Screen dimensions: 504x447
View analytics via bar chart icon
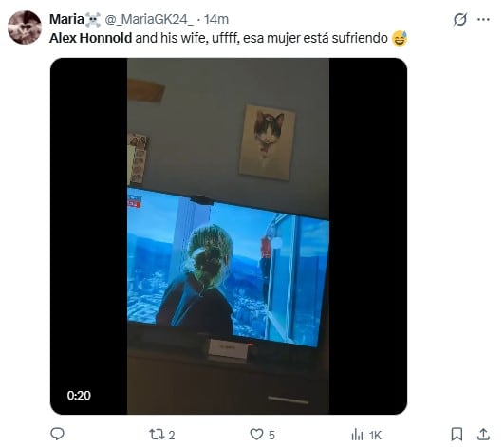357,435
